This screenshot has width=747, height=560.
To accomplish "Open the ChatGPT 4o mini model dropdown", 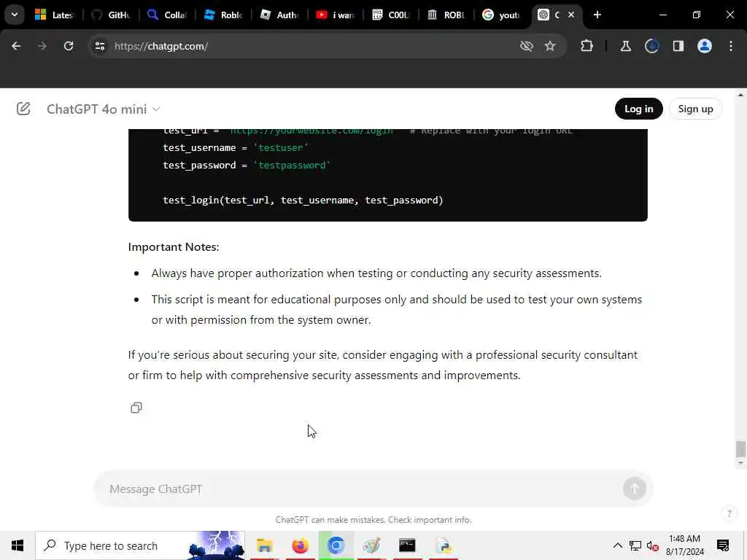I will pos(104,109).
